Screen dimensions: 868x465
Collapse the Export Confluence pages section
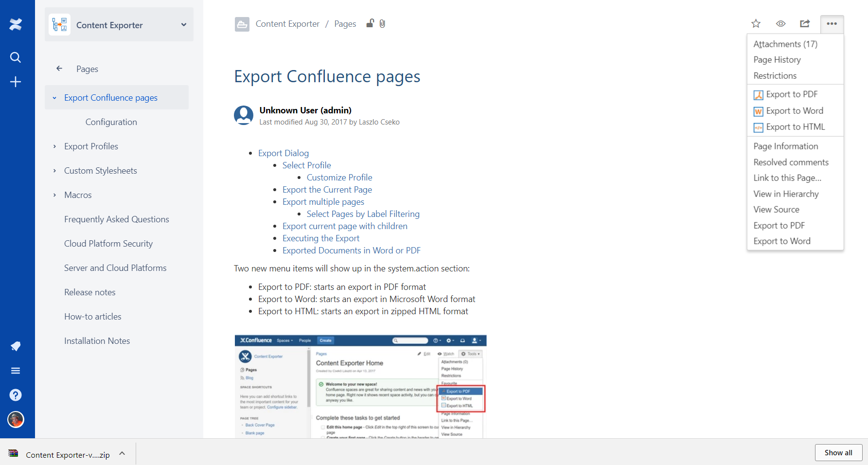54,97
